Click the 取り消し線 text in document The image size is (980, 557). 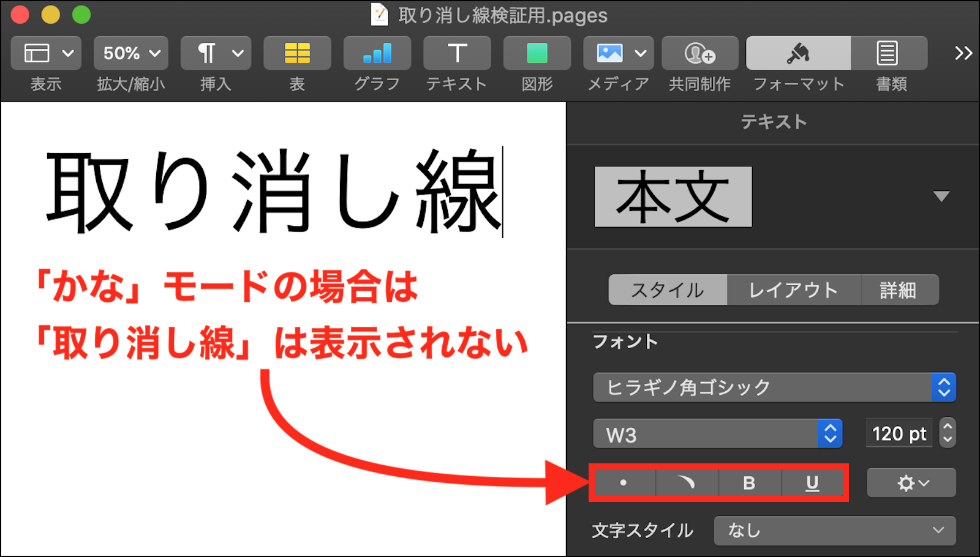coord(274,192)
